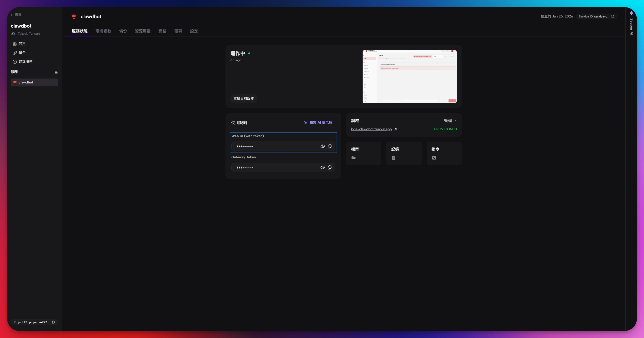The image size is (644, 338).
Task: Copy the Service ID using its copy icon
Action: (x=613, y=16)
